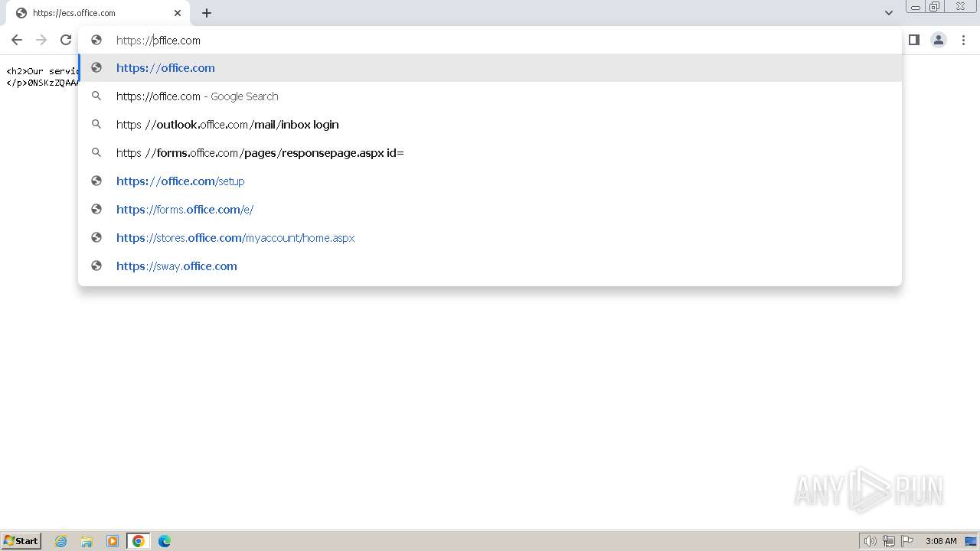Open a new browser tab
This screenshot has width=980, height=551.
207,13
